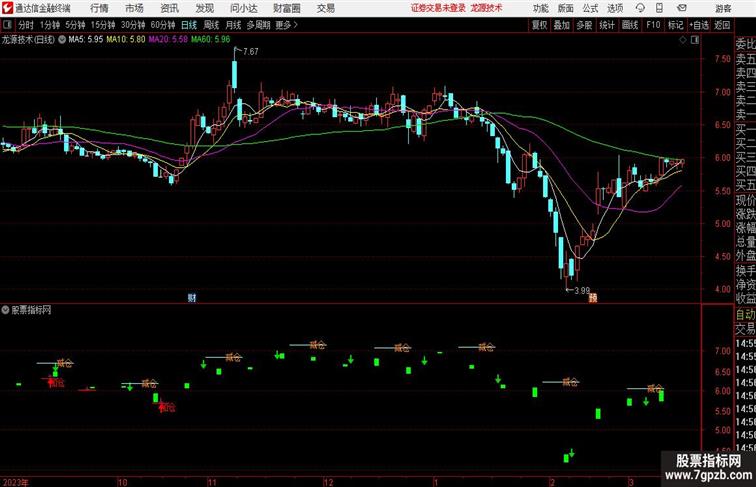Click the MA20: 5.58 value
The height and width of the screenshot is (487, 756).
coord(168,40)
